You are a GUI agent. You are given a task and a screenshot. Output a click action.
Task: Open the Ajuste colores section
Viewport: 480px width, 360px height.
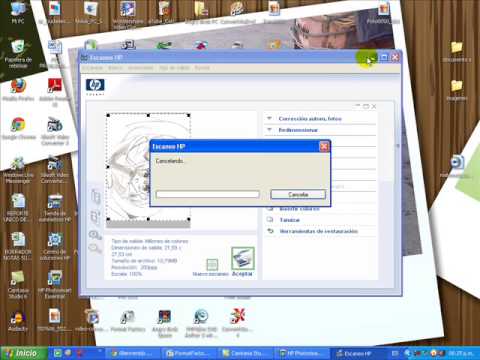pos(299,209)
